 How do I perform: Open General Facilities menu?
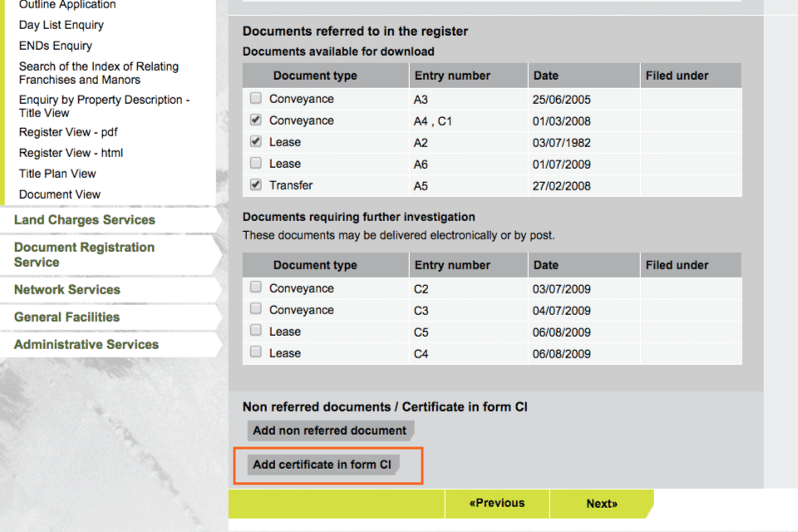tap(66, 318)
